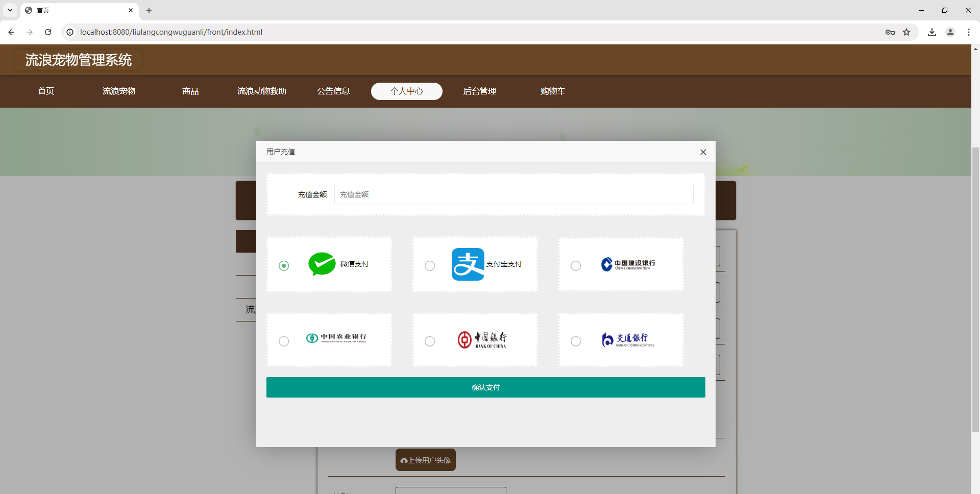Click 流浪宠物管理系统 site title

pyautogui.click(x=79, y=60)
